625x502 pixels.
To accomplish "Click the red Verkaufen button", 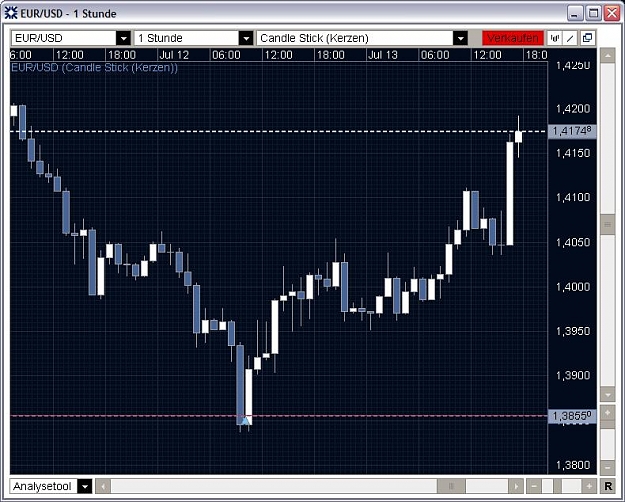I will click(513, 38).
